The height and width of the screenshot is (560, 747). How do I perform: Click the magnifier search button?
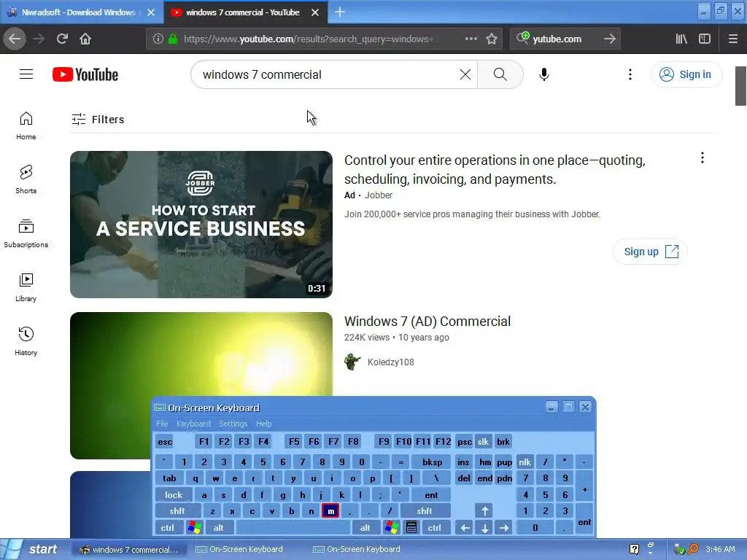pos(500,74)
